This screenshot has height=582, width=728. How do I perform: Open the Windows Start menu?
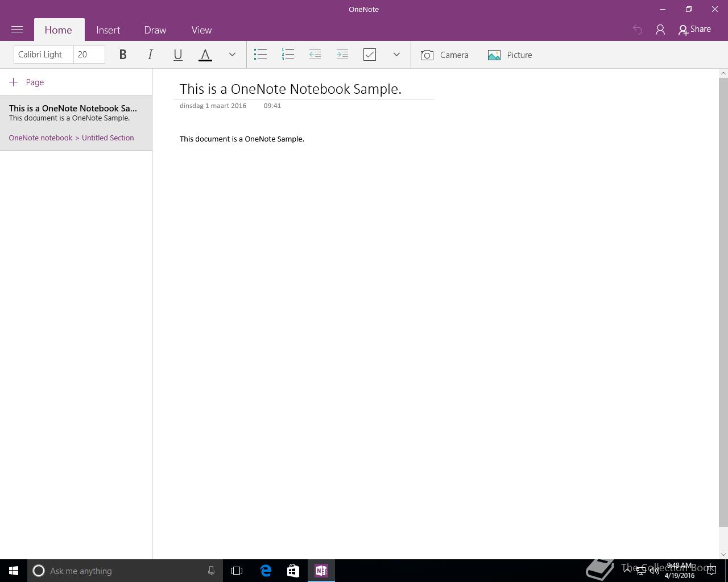click(14, 571)
